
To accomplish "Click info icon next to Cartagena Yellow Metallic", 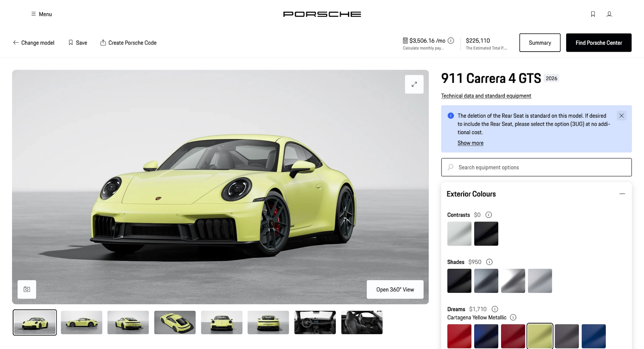I will [513, 317].
